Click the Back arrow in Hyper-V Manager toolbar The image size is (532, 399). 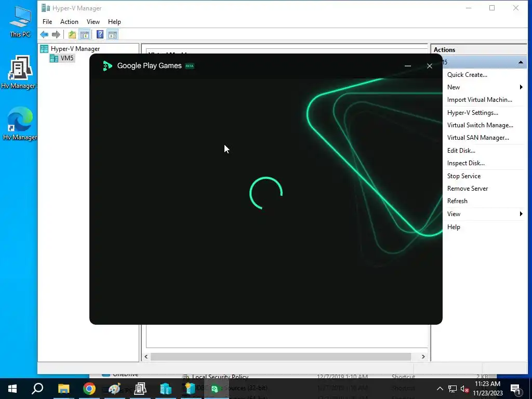[x=44, y=34]
